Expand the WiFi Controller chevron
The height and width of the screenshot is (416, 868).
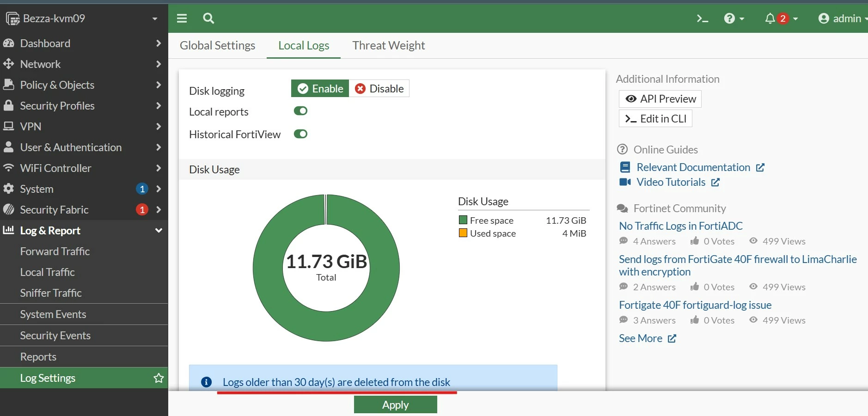(159, 168)
